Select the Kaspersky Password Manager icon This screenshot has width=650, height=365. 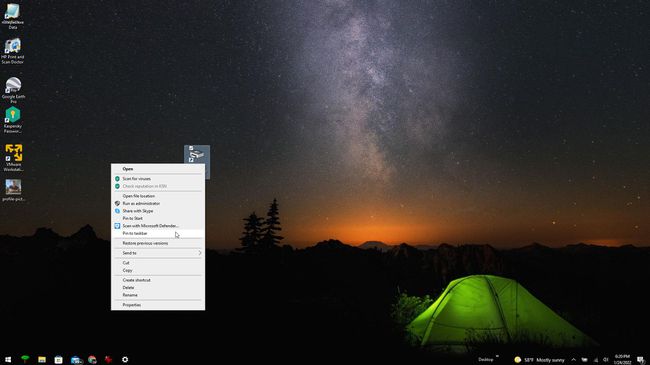point(13,120)
